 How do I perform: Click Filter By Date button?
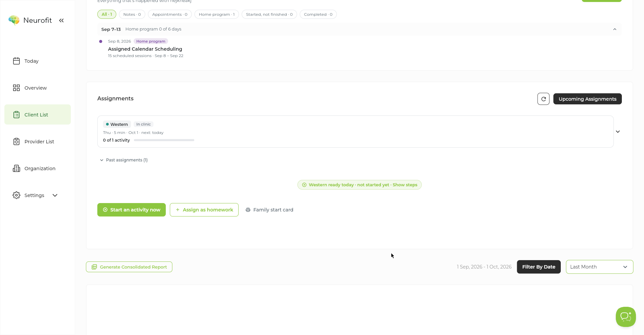(539, 267)
